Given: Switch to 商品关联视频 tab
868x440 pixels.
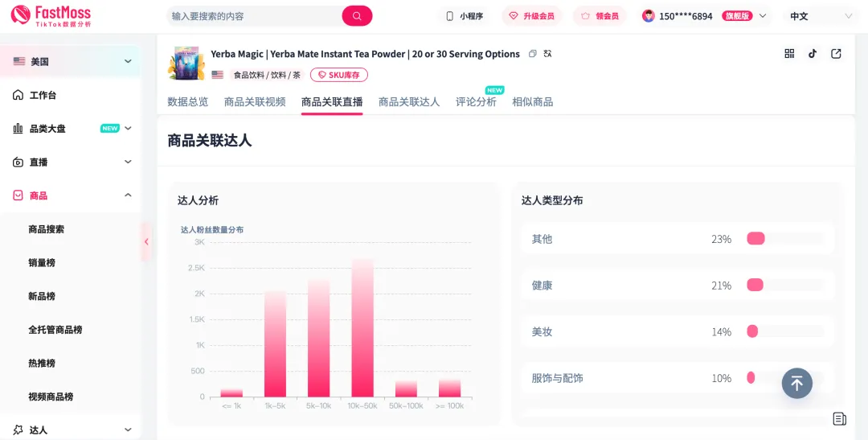Looking at the screenshot, I should 255,101.
